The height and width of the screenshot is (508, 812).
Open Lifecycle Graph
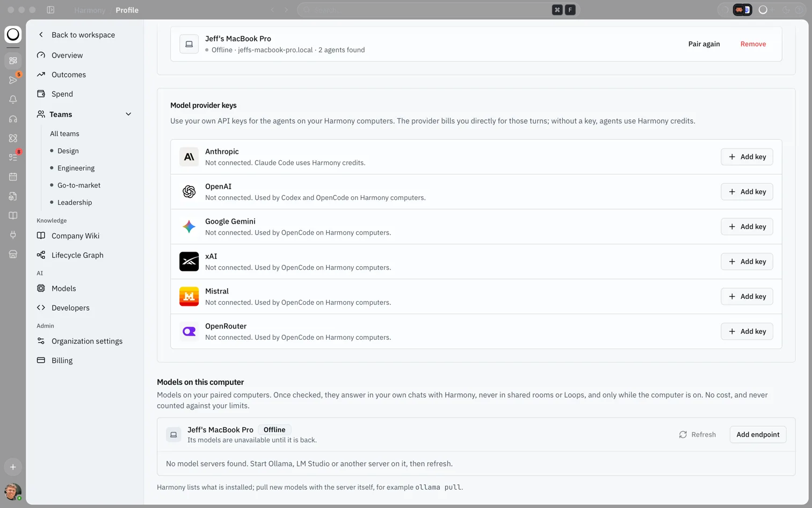pyautogui.click(x=85, y=255)
